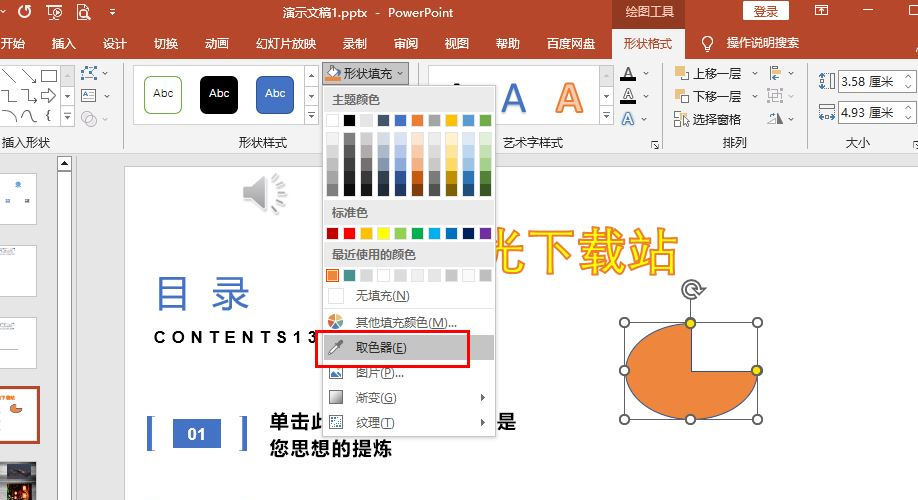918x500 pixels.
Task: Expand the shape styles gallery
Action: [x=311, y=116]
